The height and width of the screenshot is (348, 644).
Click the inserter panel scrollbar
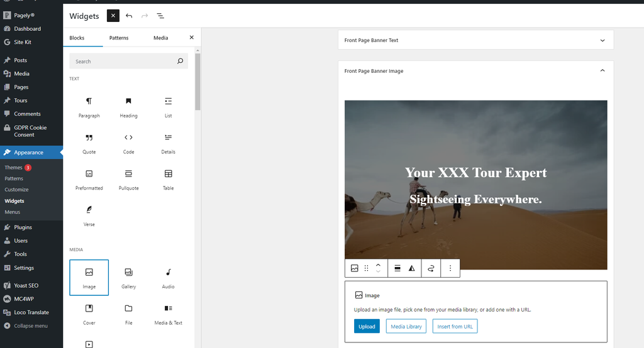pyautogui.click(x=197, y=82)
